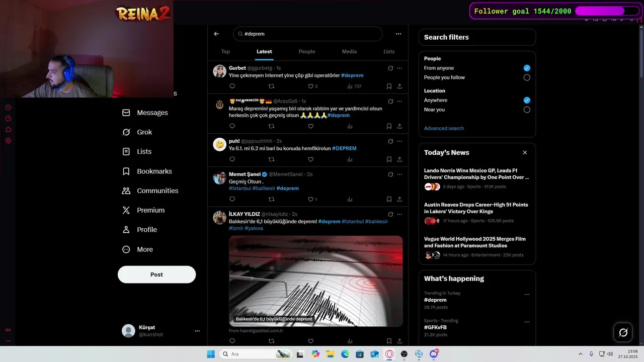Select the Near you location option

[x=527, y=110]
